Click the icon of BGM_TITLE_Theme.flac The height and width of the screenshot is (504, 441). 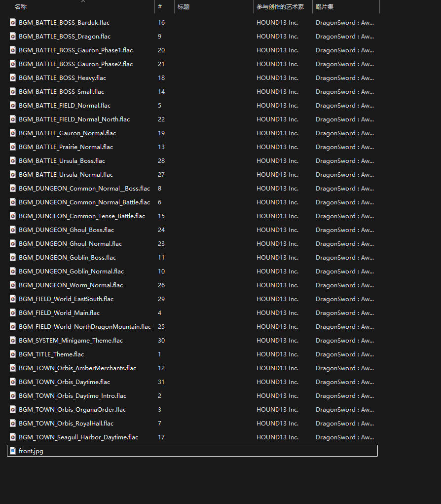(x=12, y=354)
